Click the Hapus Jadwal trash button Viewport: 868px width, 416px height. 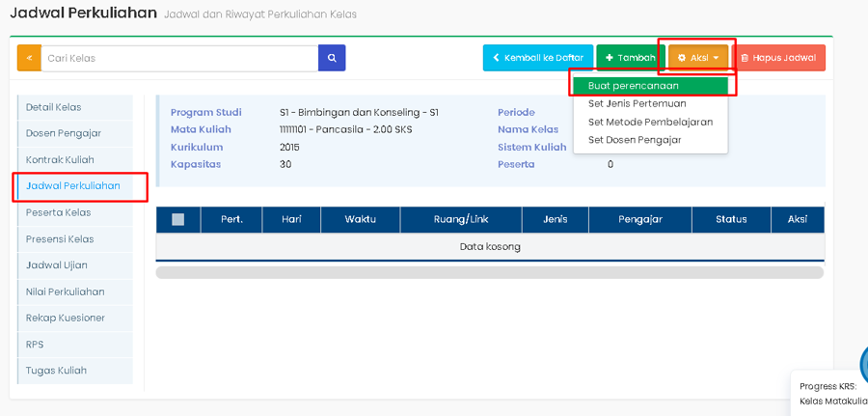coord(778,58)
